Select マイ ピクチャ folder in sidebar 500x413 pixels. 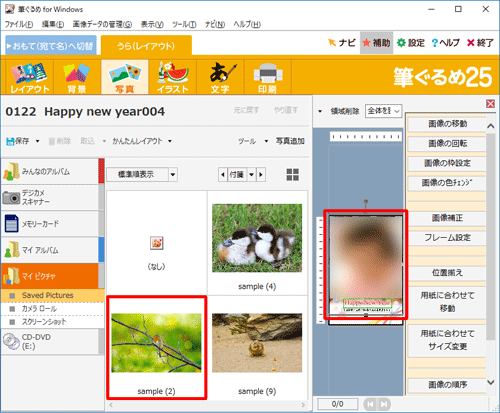point(50,276)
